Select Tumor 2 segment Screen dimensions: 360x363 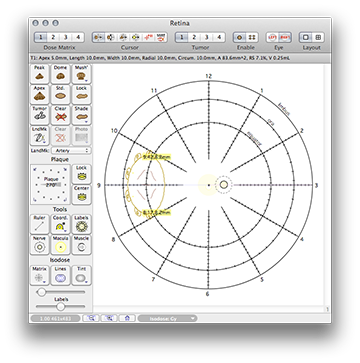[x=194, y=37]
